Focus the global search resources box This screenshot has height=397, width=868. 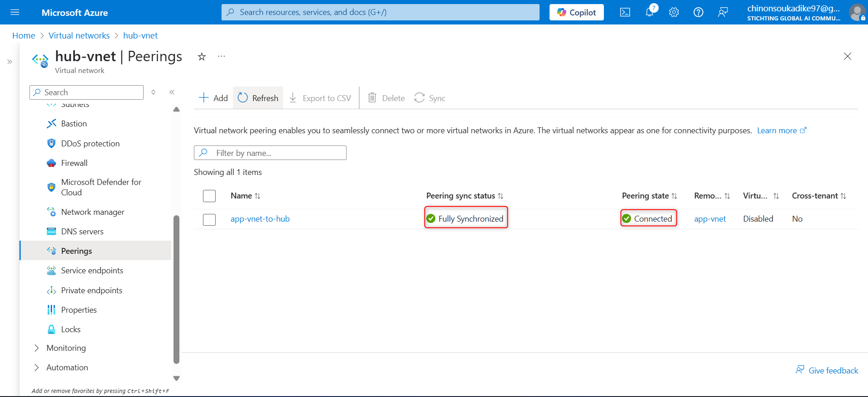pos(381,12)
